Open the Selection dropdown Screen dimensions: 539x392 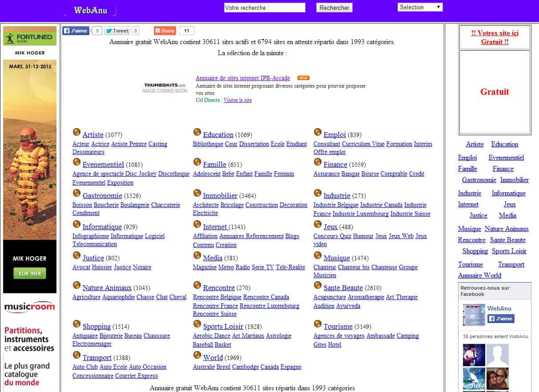[420, 7]
